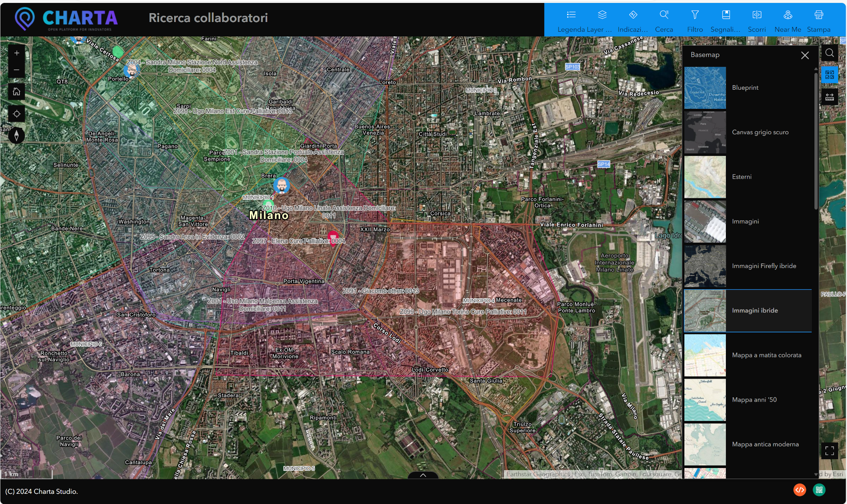This screenshot has height=504, width=847.
Task: Click the Z091 Giacomo other label
Action: pos(381,291)
